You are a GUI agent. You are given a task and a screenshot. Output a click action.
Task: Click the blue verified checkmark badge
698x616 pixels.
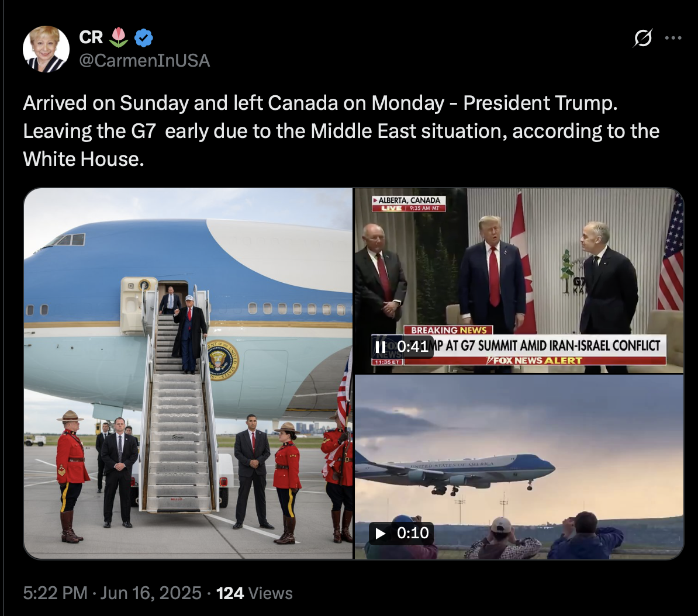(143, 38)
